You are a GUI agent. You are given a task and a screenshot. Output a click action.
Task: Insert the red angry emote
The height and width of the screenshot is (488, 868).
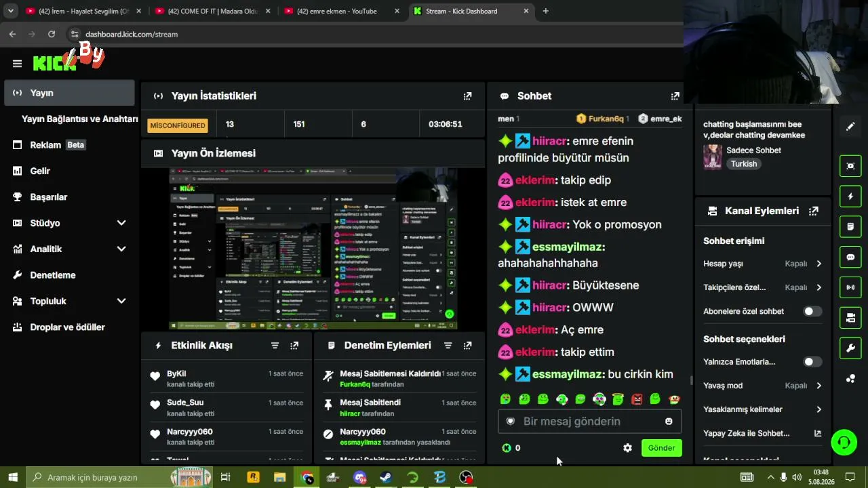pos(636,399)
